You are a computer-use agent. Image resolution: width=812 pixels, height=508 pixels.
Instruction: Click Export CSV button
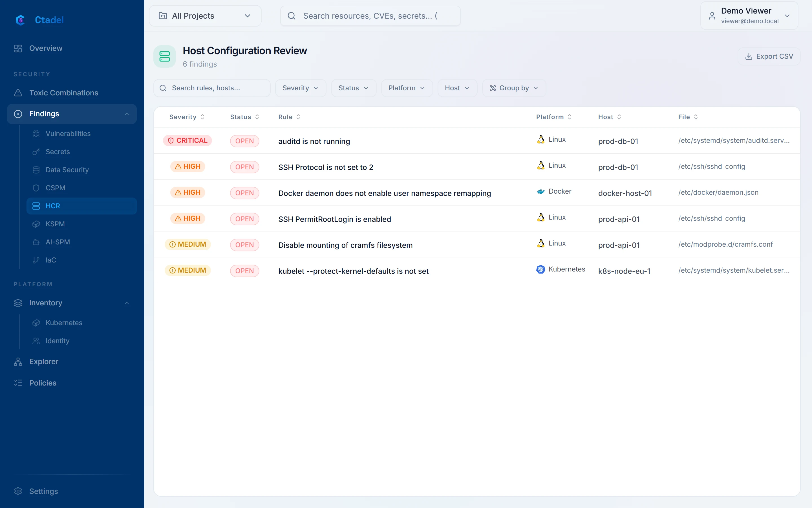tap(769, 56)
